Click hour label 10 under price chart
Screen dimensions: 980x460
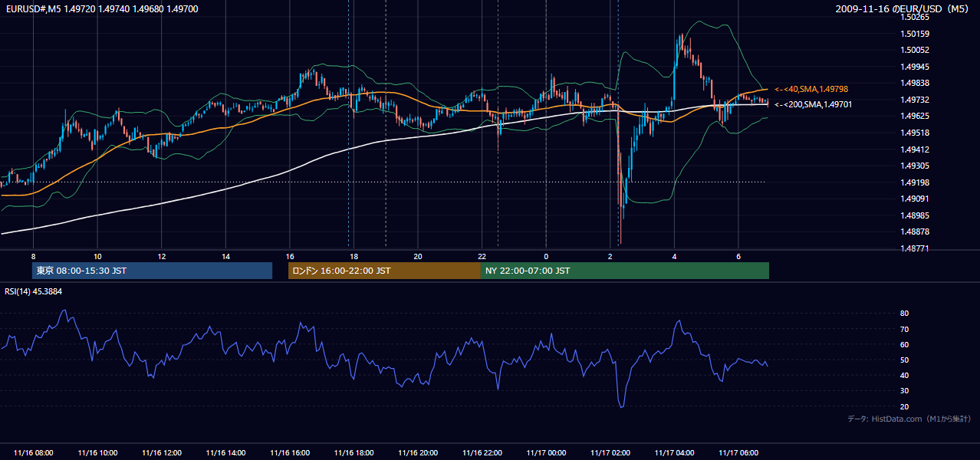(97, 256)
